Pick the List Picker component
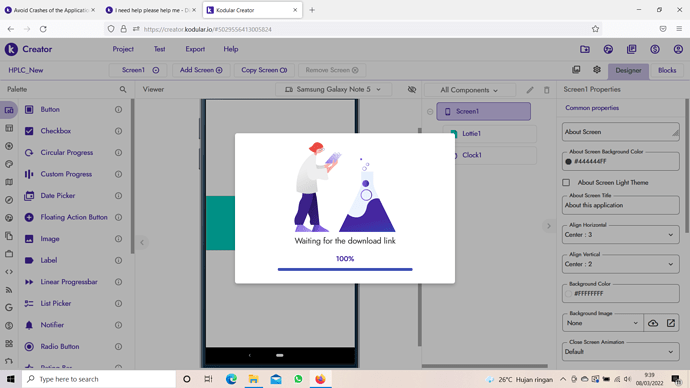The height and width of the screenshot is (388, 690). 55,304
